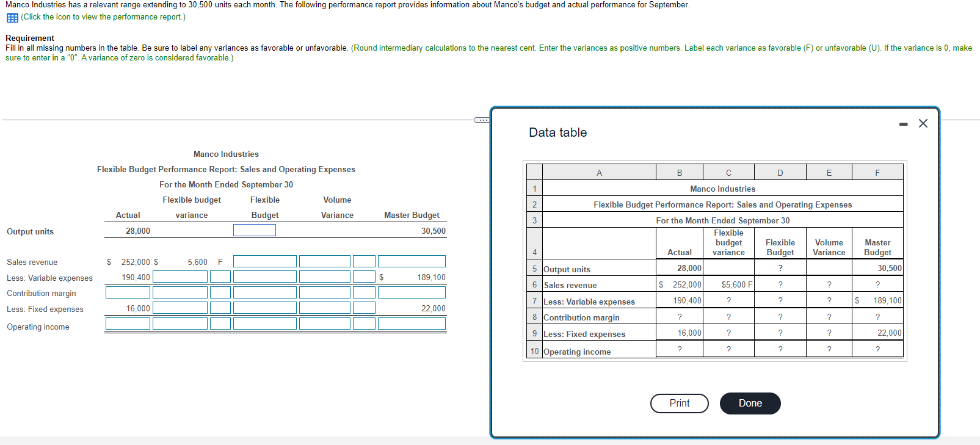Open the 'Click the icon to view' link text
The height and width of the screenshot is (445, 980).
coord(103,17)
